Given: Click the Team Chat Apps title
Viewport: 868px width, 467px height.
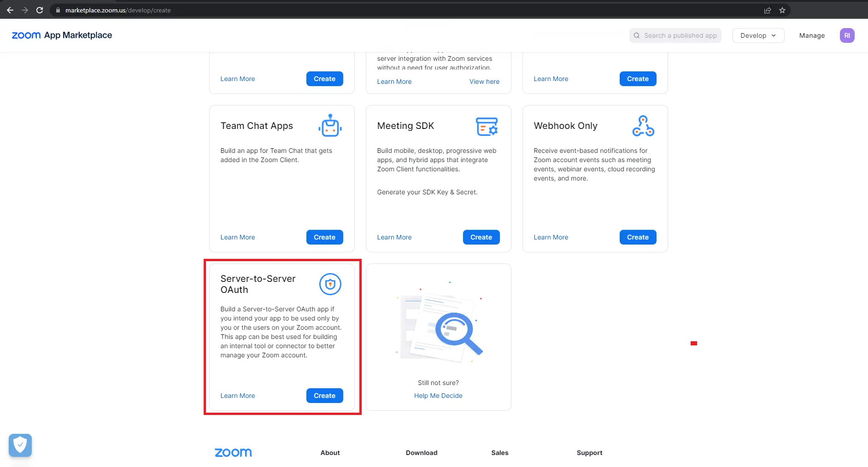Looking at the screenshot, I should (x=257, y=126).
